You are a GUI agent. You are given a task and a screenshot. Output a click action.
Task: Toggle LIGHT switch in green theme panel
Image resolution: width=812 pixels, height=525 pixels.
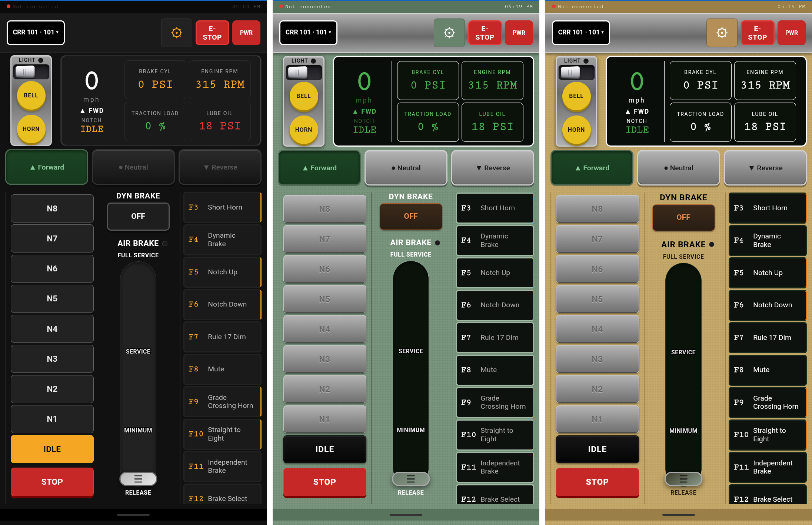pos(304,73)
